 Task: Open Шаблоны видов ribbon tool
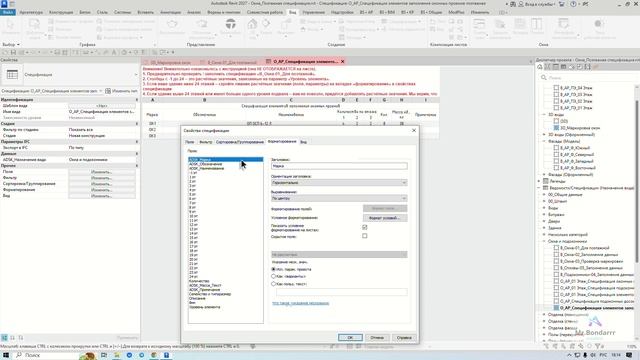[x=36, y=29]
